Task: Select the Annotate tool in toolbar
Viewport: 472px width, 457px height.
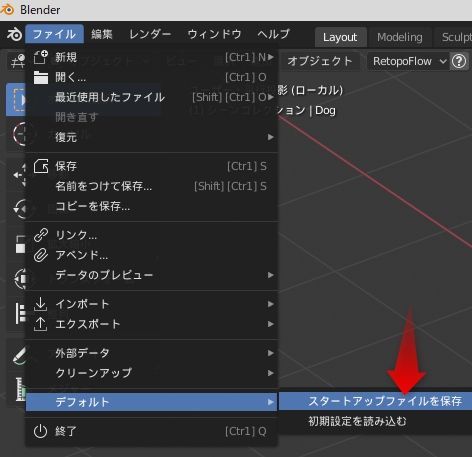Action: pyautogui.click(x=19, y=356)
